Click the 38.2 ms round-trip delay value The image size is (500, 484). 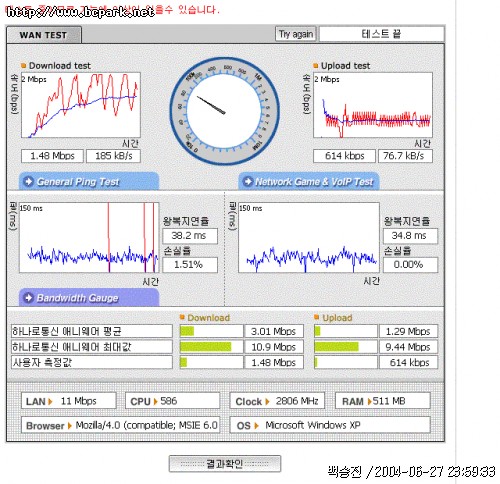tap(190, 236)
